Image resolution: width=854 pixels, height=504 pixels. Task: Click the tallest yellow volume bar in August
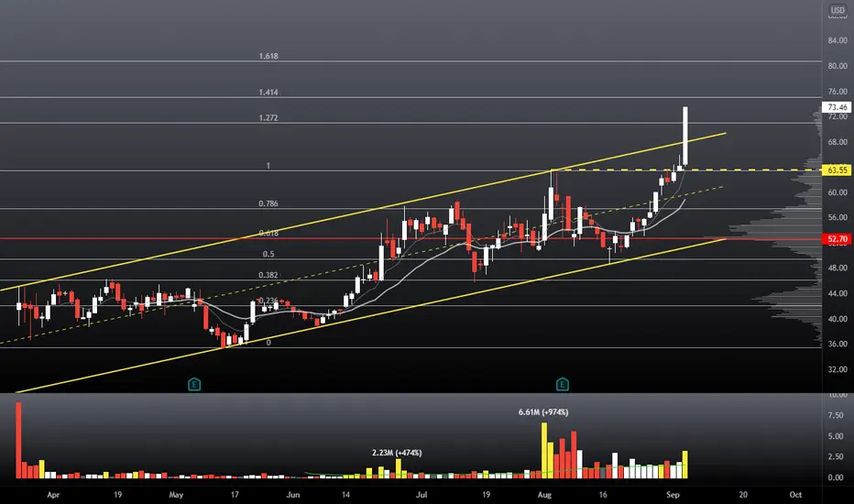tap(544, 451)
